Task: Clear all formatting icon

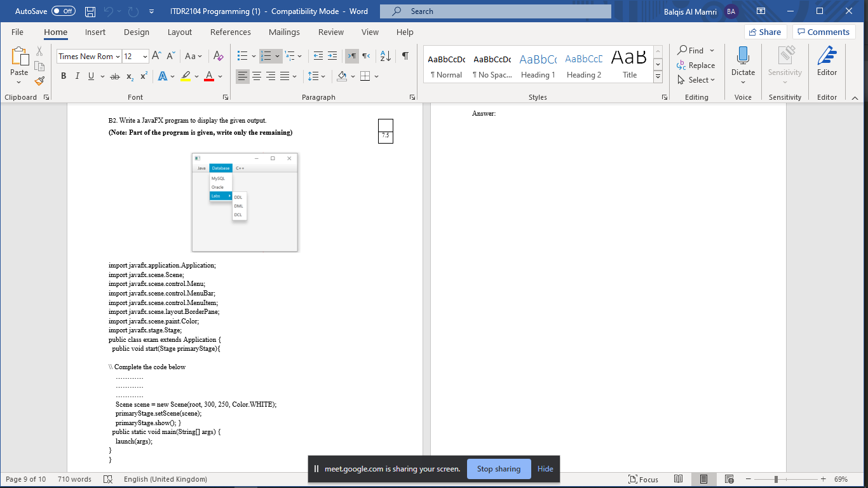Action: click(x=218, y=56)
